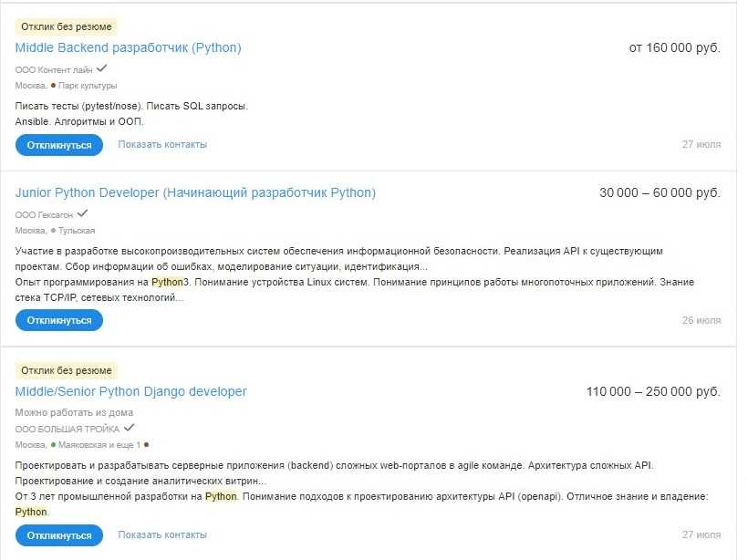Click the 'от 160 000 руб.' salary
The image size is (748, 560).
[x=674, y=47]
